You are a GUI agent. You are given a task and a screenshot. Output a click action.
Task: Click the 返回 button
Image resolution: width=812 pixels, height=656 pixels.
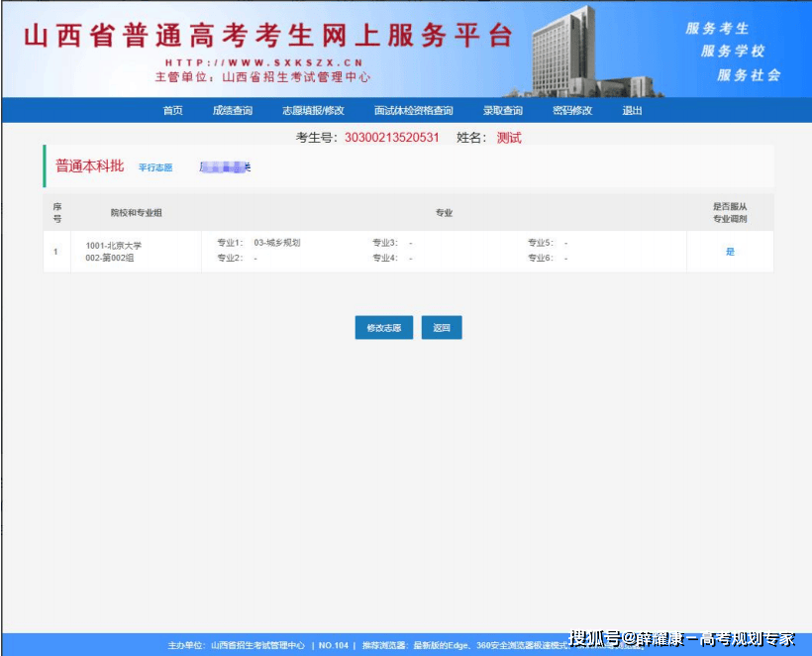tap(442, 327)
